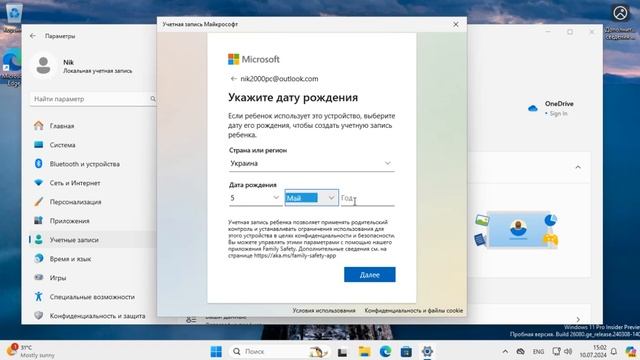Click the Settings gear in the taskbar
Image resolution: width=640 pixels, height=360 pixels.
coord(427,351)
